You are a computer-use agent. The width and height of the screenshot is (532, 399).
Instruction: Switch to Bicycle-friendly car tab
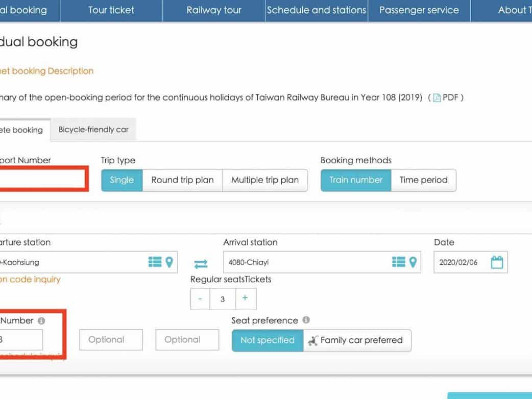pyautogui.click(x=93, y=130)
